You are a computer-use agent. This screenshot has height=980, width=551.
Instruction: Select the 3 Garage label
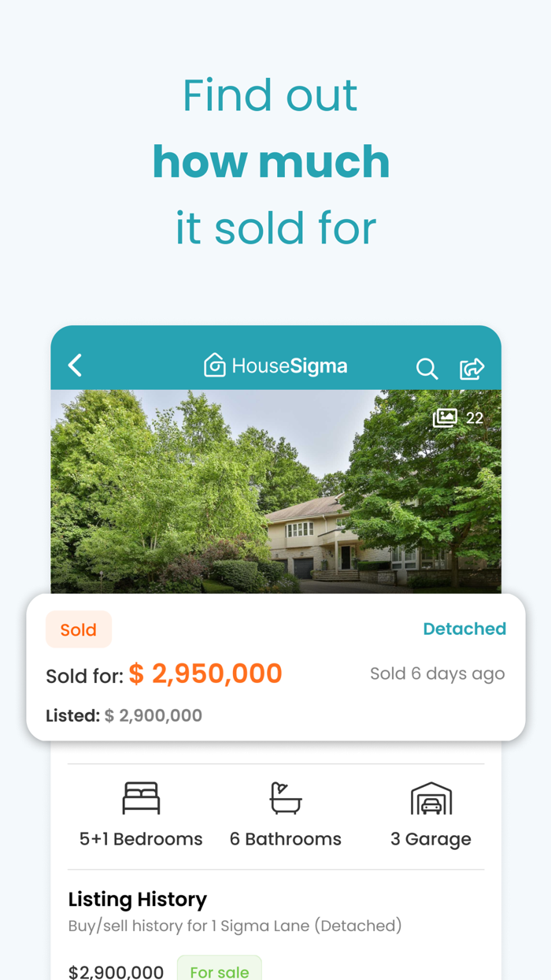[431, 838]
